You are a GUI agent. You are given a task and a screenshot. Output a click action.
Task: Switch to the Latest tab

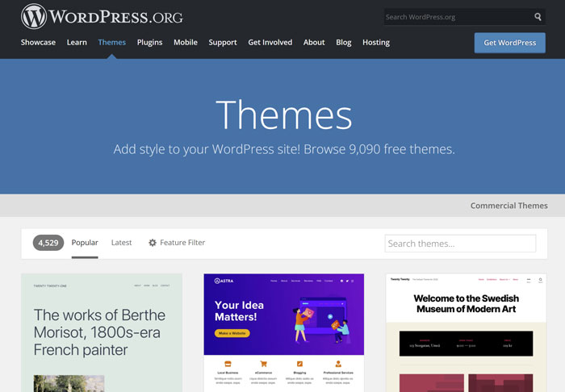(121, 243)
